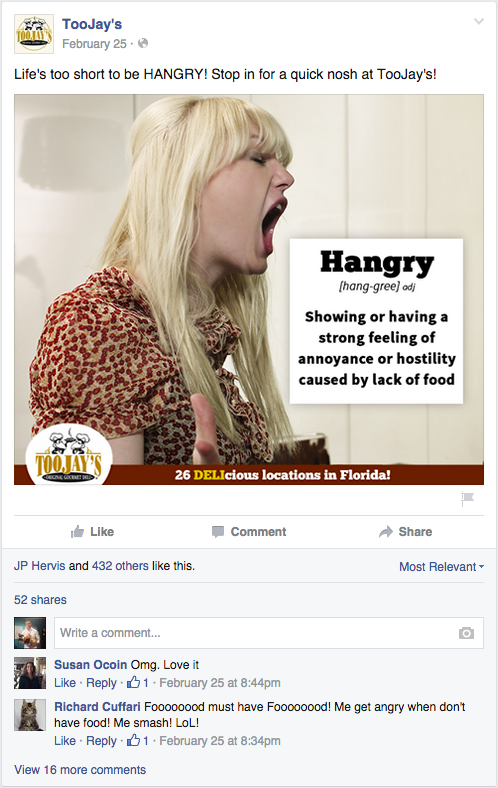
Task: Click thumbs-up count on Susan Ocoin's comment
Action: (x=138, y=682)
